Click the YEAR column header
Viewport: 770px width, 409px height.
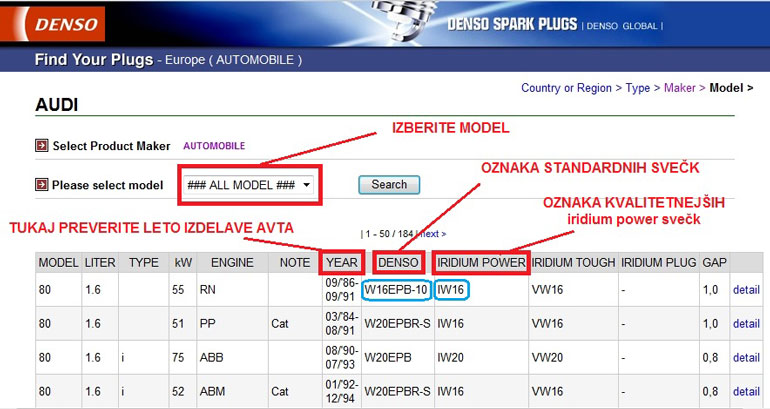[342, 263]
